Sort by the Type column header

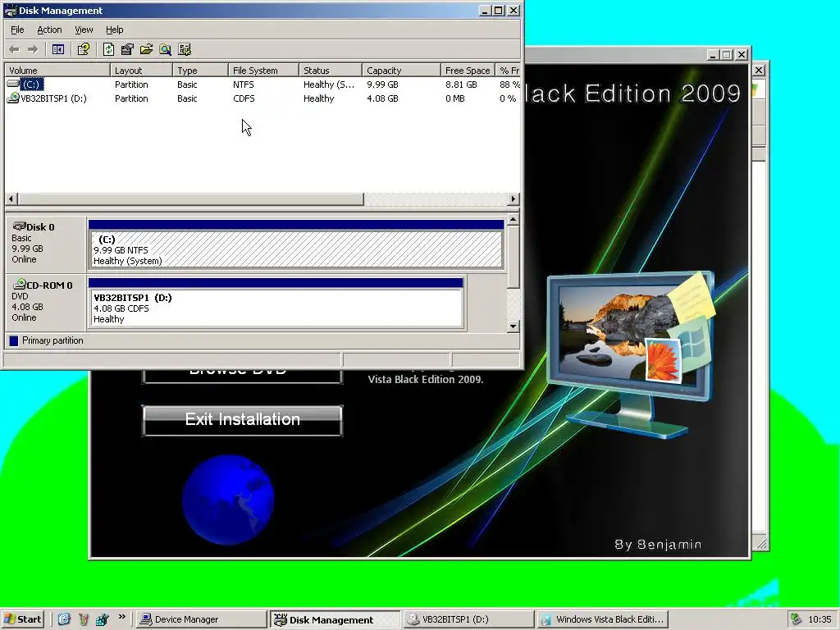click(200, 71)
